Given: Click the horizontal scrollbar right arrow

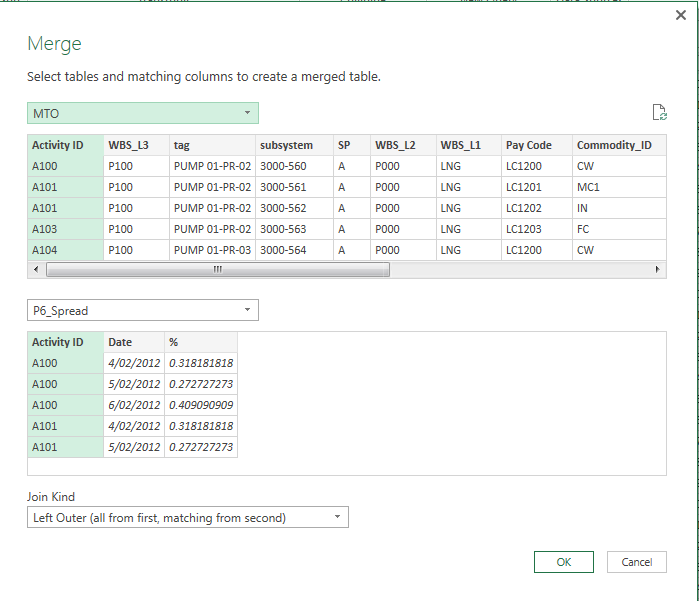Looking at the screenshot, I should pos(658,270).
